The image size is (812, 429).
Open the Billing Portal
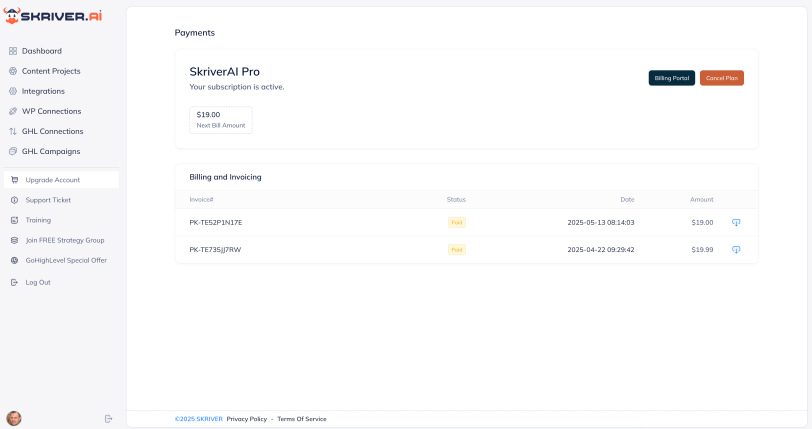click(671, 78)
